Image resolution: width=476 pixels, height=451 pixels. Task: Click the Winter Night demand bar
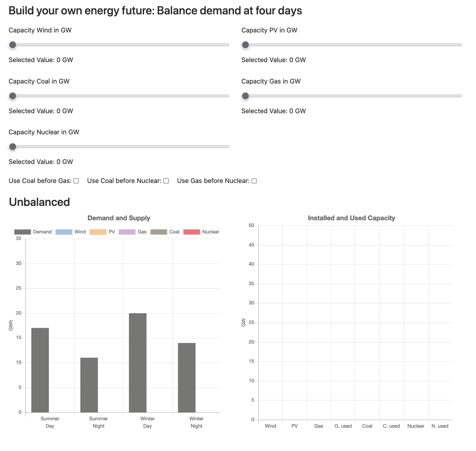pyautogui.click(x=187, y=378)
